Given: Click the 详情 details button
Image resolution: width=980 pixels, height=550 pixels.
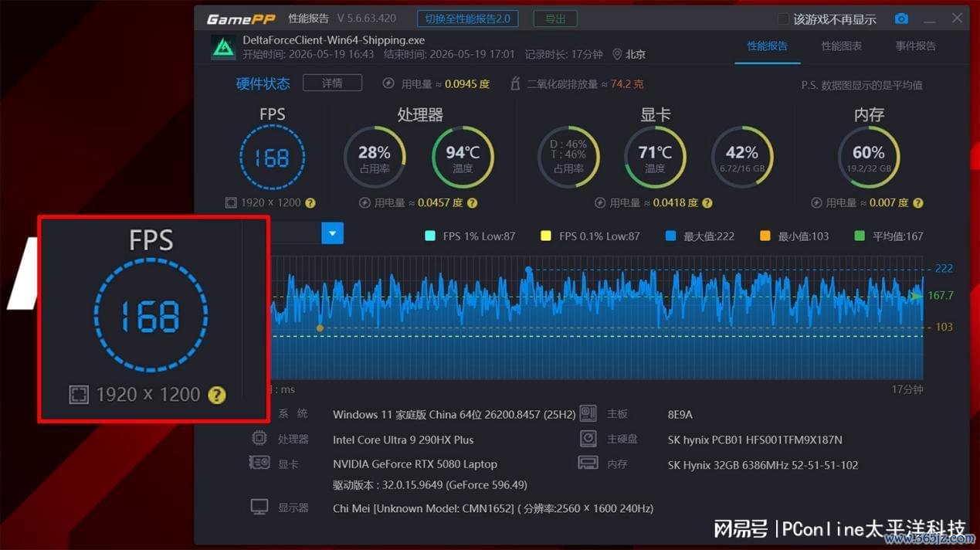Looking at the screenshot, I should tap(332, 83).
